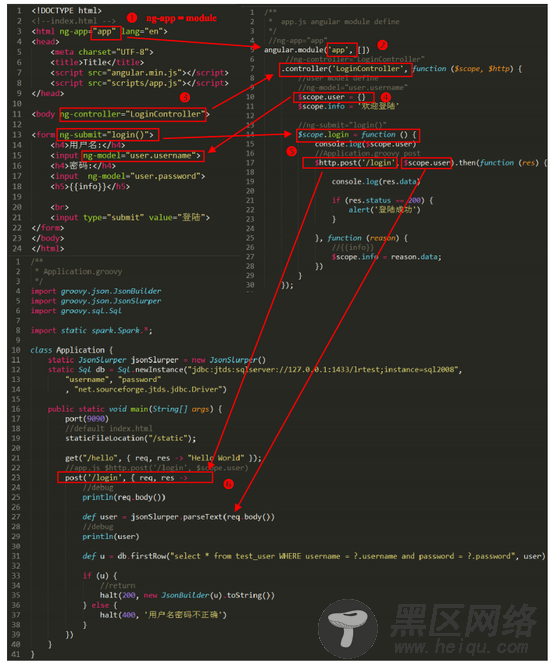Click the staticFileLocation("/static"); line

pyautogui.click(x=131, y=438)
